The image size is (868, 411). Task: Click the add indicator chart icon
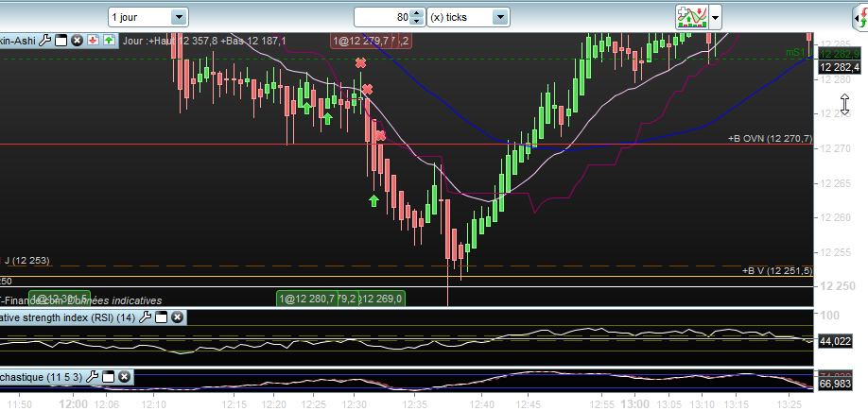coord(692,17)
